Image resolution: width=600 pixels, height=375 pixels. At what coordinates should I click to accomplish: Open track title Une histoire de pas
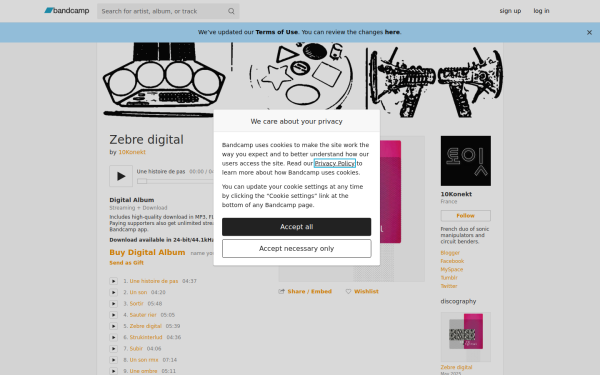(x=154, y=281)
